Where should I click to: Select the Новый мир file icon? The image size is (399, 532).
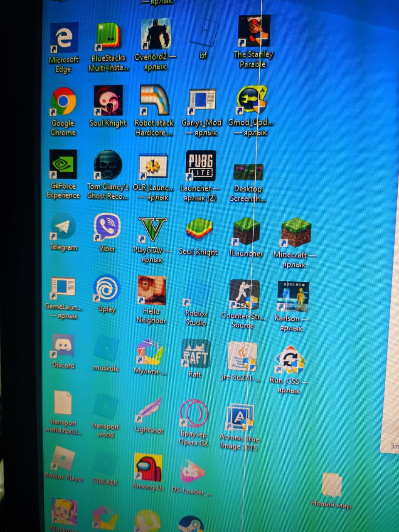point(332,485)
